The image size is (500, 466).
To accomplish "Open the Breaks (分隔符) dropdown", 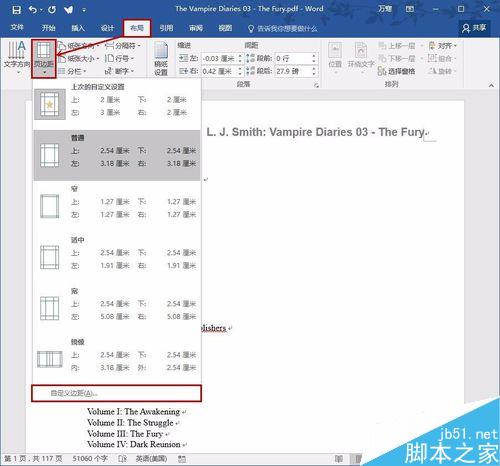I will point(123,46).
